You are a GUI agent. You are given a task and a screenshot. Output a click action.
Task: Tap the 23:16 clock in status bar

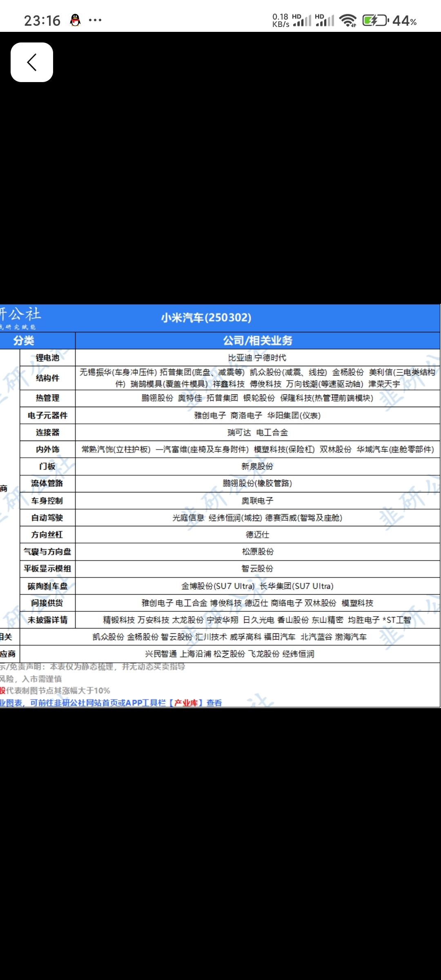click(42, 20)
